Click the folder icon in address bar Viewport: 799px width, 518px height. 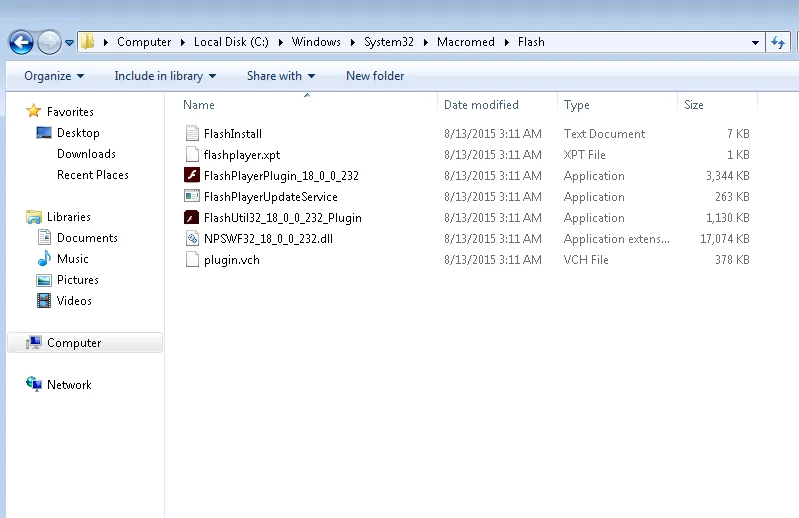click(88, 42)
